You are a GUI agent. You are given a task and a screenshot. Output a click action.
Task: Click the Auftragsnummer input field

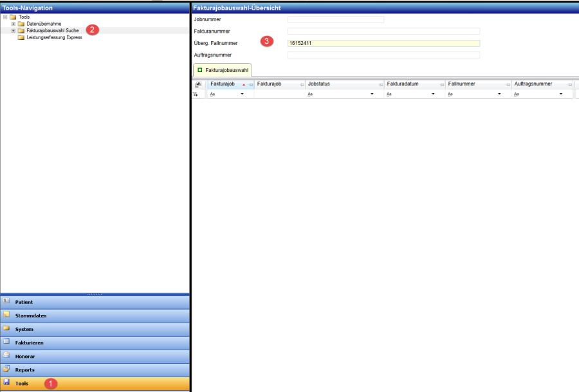point(383,55)
